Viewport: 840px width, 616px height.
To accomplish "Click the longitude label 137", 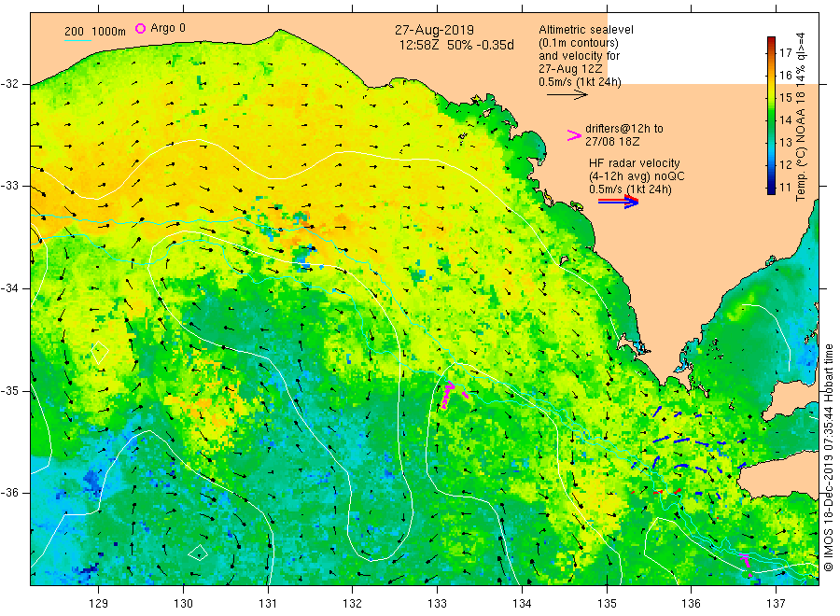I will coord(776,604).
